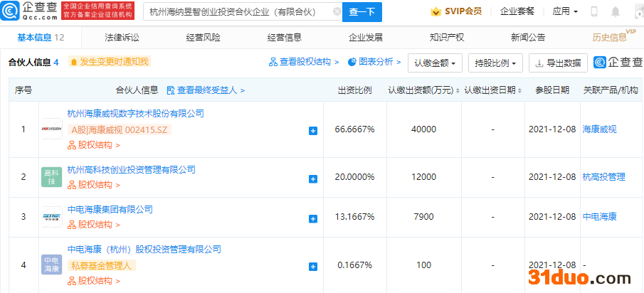Click the 高科技 green logo tile
This screenshot has width=644, height=293.
[52, 177]
